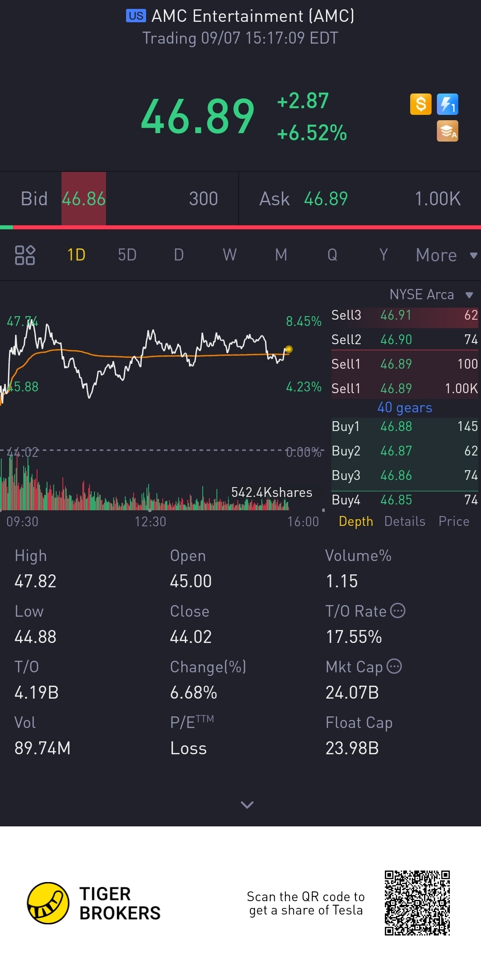Tap the US market flag badge
The image size is (481, 980).
(136, 16)
